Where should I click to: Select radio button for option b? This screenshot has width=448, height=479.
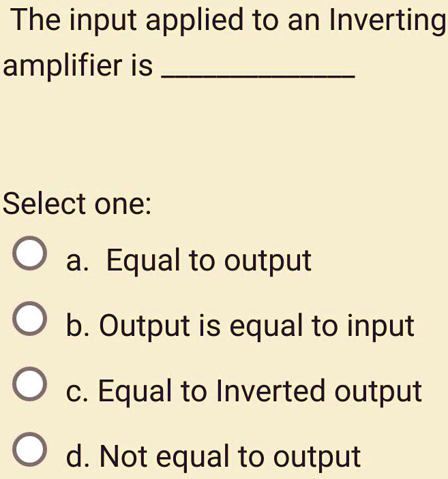(x=30, y=318)
